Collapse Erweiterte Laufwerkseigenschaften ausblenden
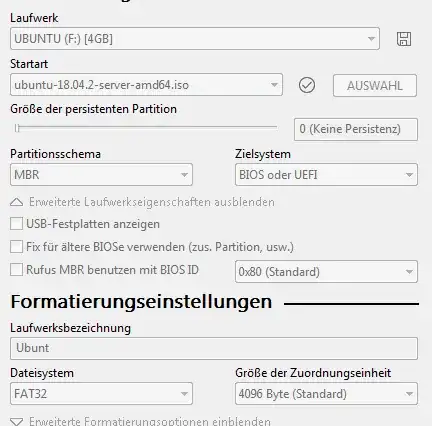The image size is (432, 426). coord(152,202)
